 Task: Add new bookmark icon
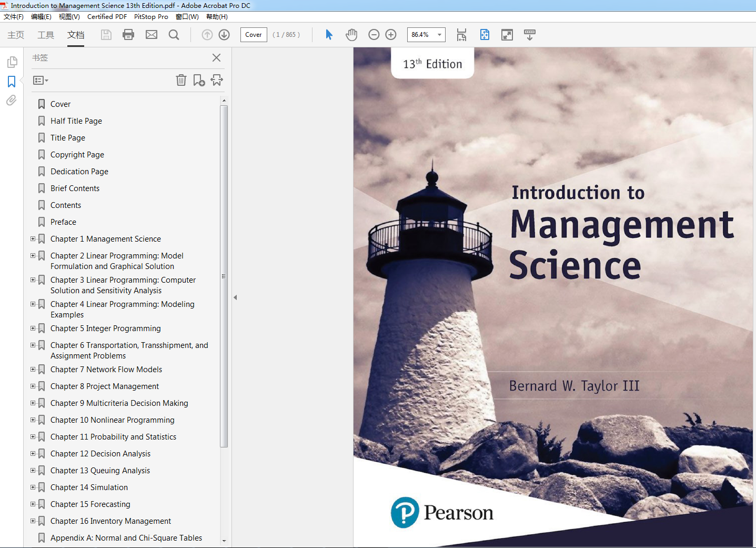coord(199,80)
